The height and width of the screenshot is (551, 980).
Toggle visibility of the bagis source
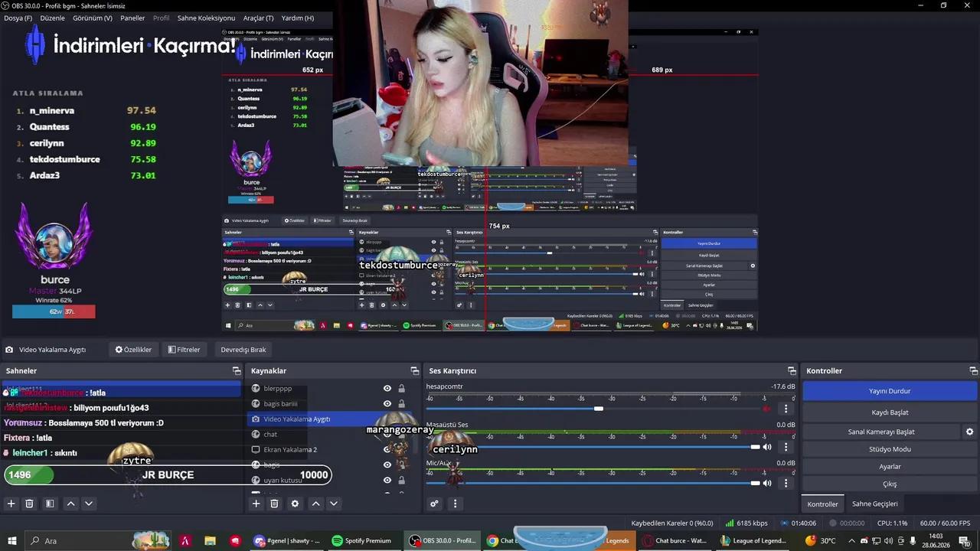(x=387, y=465)
